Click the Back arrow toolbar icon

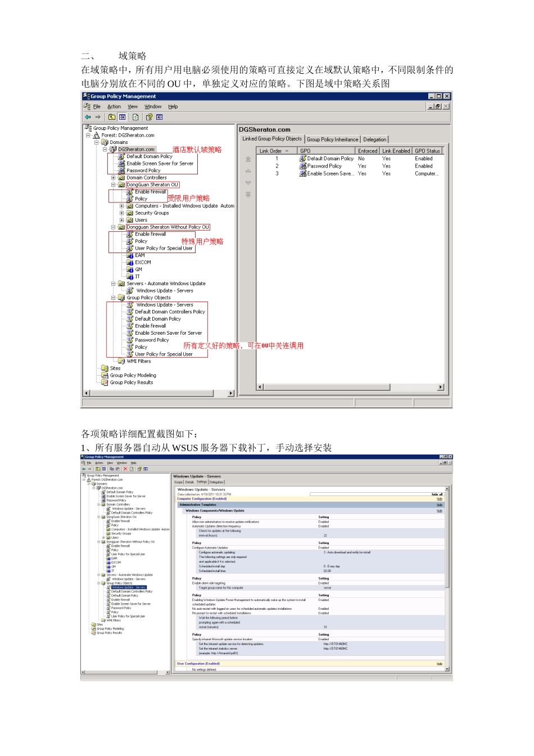tap(88, 117)
